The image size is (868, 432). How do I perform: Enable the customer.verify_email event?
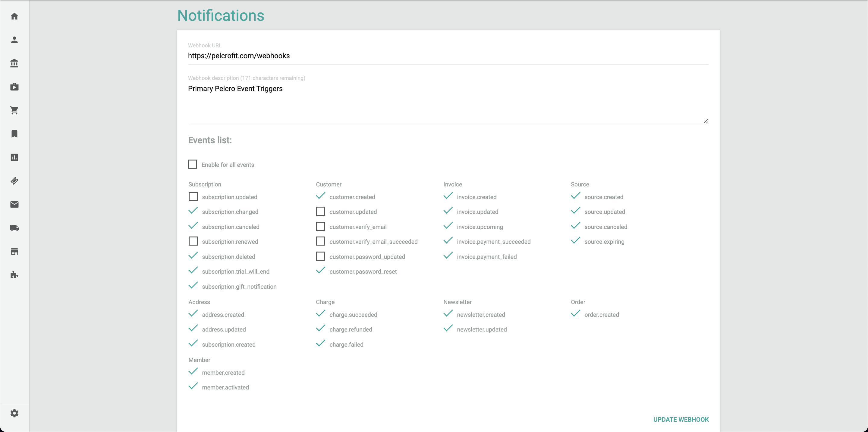pyautogui.click(x=320, y=226)
